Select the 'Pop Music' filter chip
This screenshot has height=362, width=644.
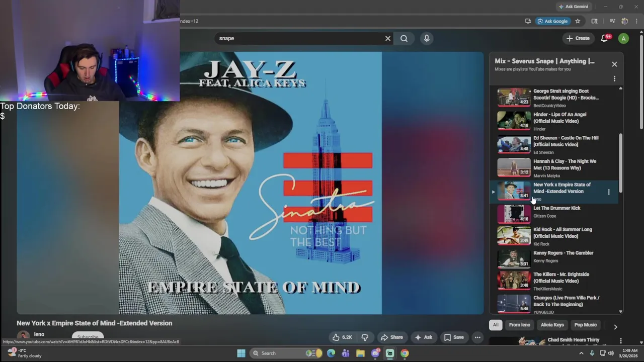tap(586, 325)
